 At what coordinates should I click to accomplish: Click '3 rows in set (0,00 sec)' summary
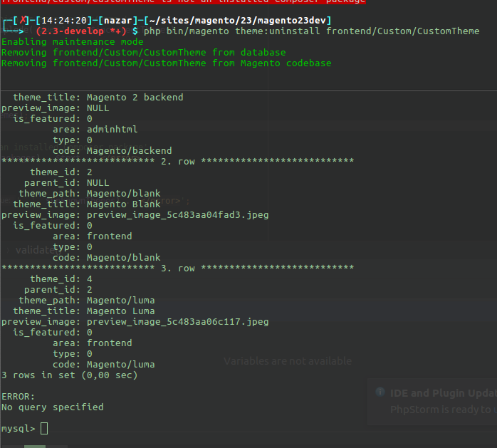69,375
